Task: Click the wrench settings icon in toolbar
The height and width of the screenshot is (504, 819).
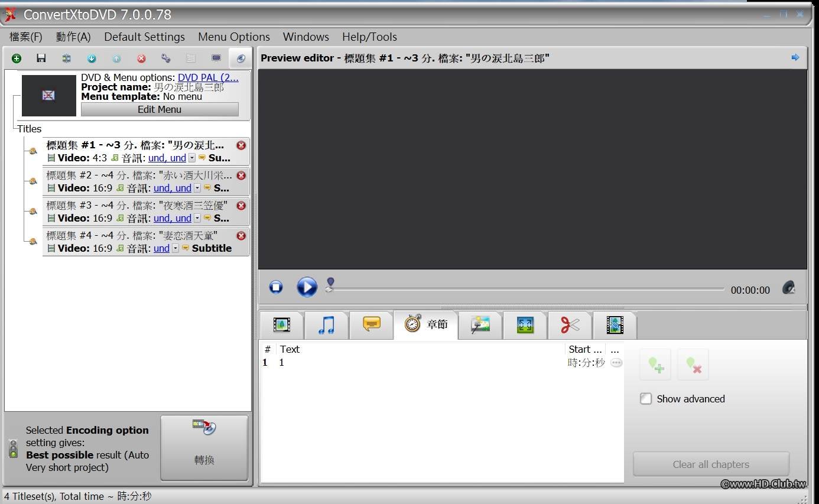Action: [x=166, y=58]
